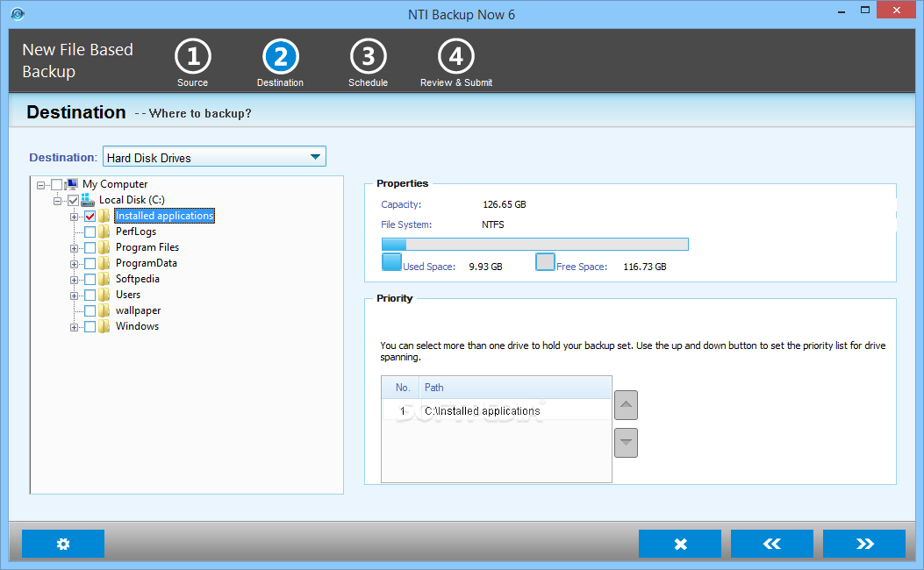Expand the Softpedia node
Image resolution: width=924 pixels, height=570 pixels.
click(75, 280)
